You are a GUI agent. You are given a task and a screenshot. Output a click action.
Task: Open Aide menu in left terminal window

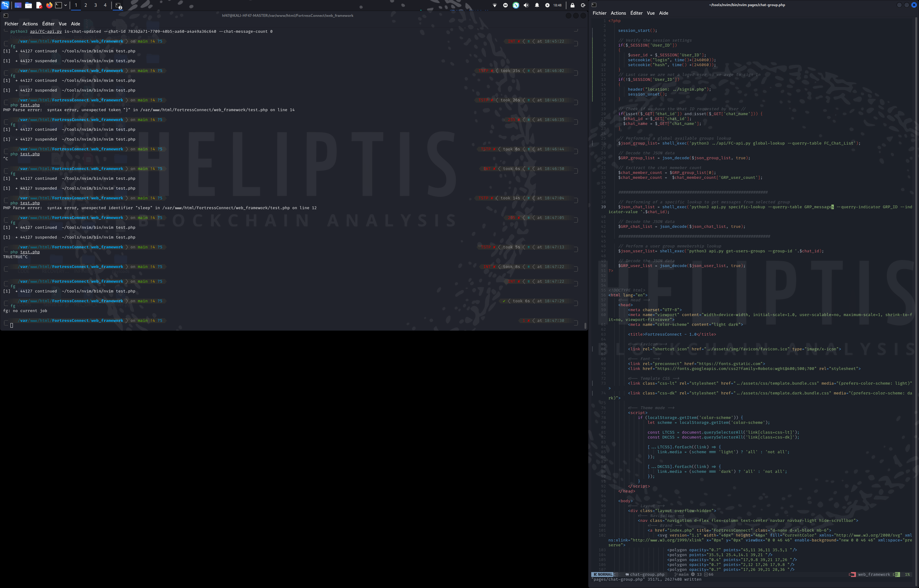point(76,24)
